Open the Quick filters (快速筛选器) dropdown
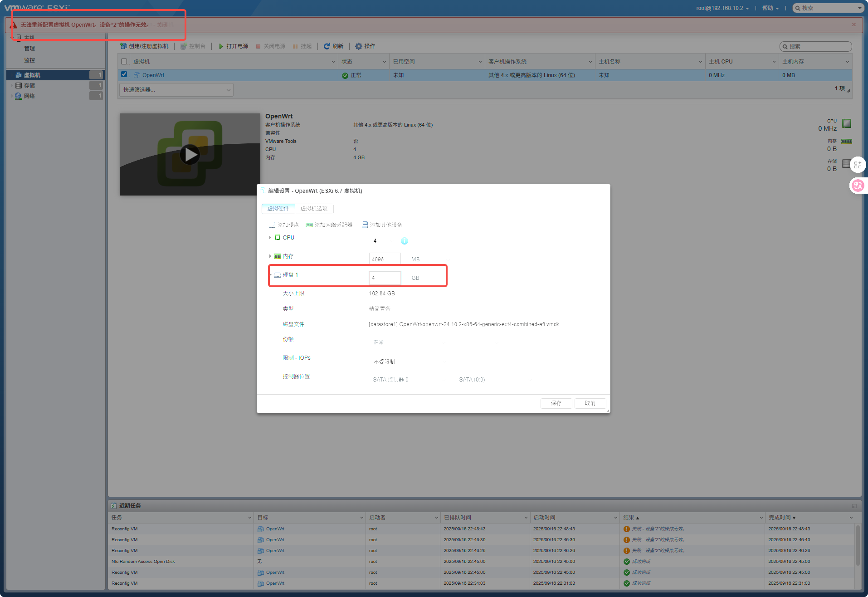The width and height of the screenshot is (868, 597). (176, 90)
